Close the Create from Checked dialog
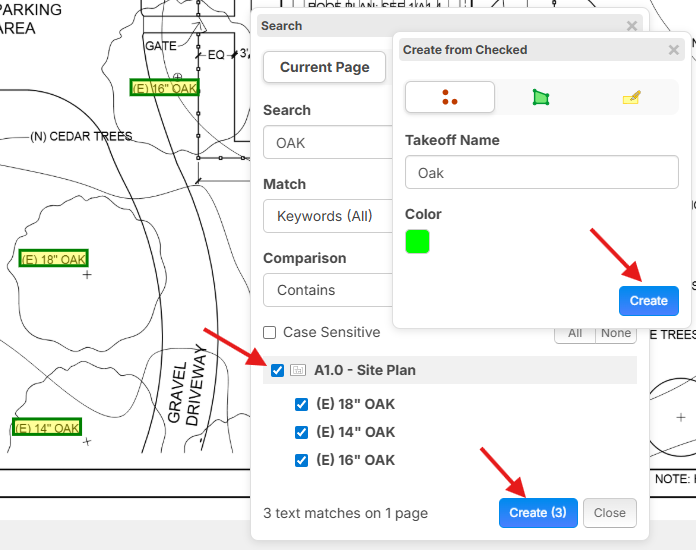Image resolution: width=696 pixels, height=550 pixels. 673,50
